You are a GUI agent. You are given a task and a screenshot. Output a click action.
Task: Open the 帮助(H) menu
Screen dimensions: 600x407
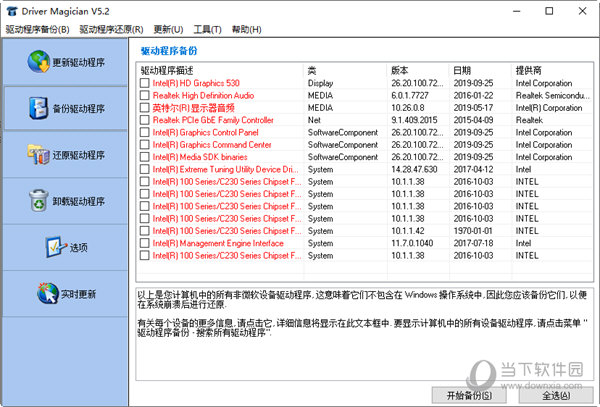tap(246, 29)
